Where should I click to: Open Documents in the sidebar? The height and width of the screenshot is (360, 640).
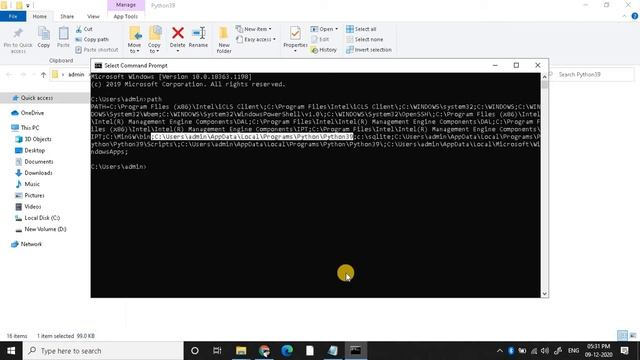point(39,162)
